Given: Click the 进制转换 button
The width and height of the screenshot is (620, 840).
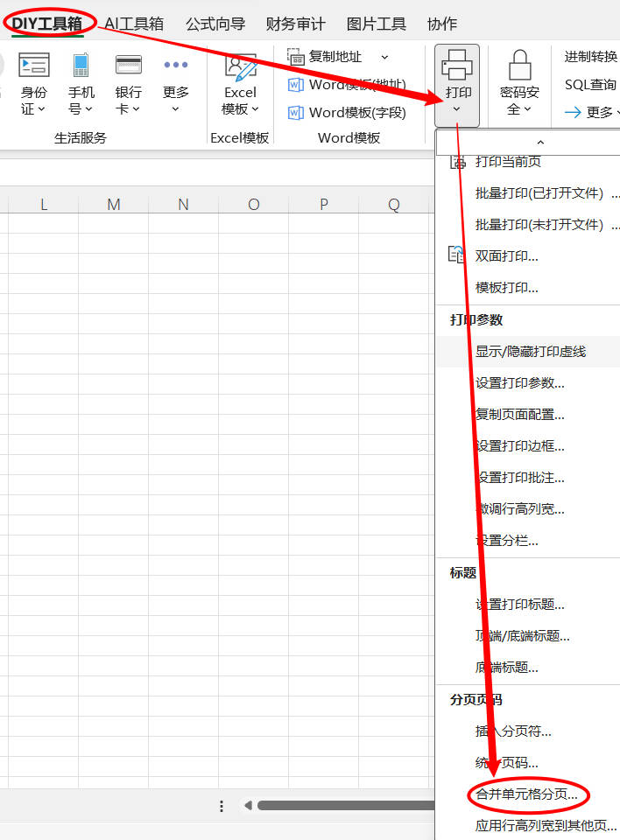Looking at the screenshot, I should point(590,57).
